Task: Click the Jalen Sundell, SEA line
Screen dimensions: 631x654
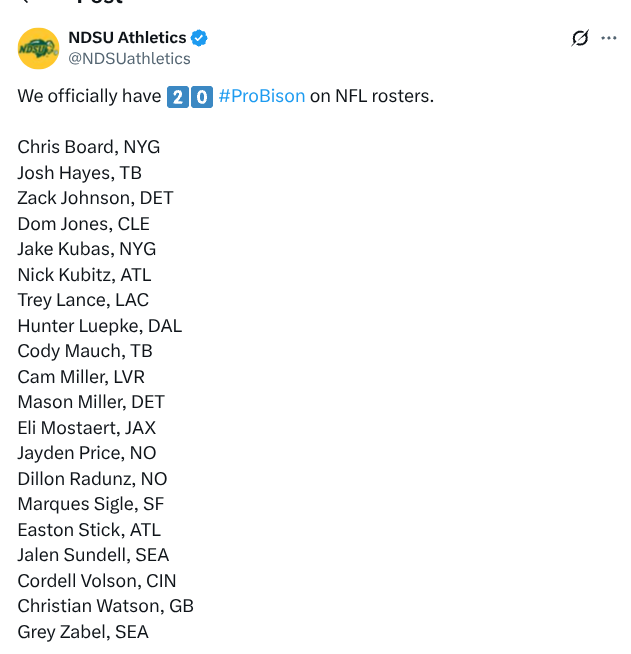Action: [x=93, y=556]
